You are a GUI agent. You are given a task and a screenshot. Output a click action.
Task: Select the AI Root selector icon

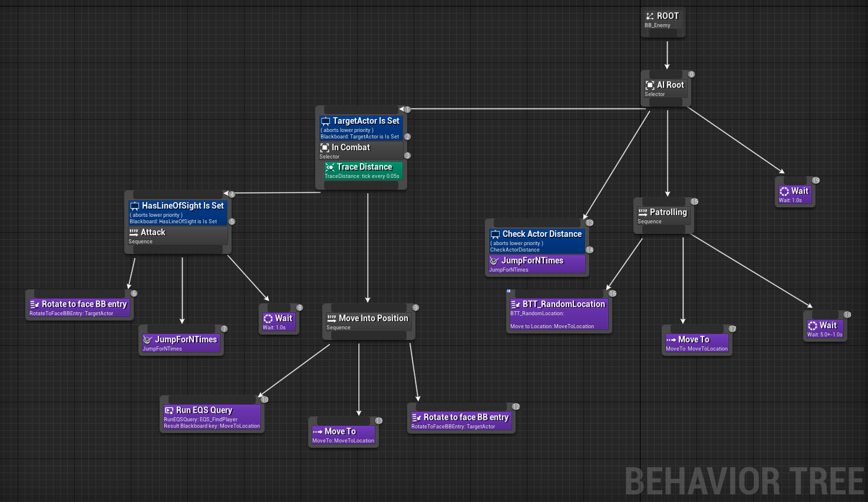650,84
